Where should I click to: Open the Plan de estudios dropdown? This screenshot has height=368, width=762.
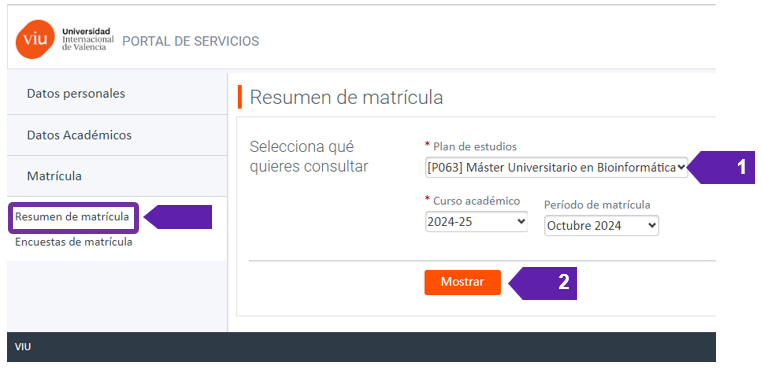click(556, 167)
